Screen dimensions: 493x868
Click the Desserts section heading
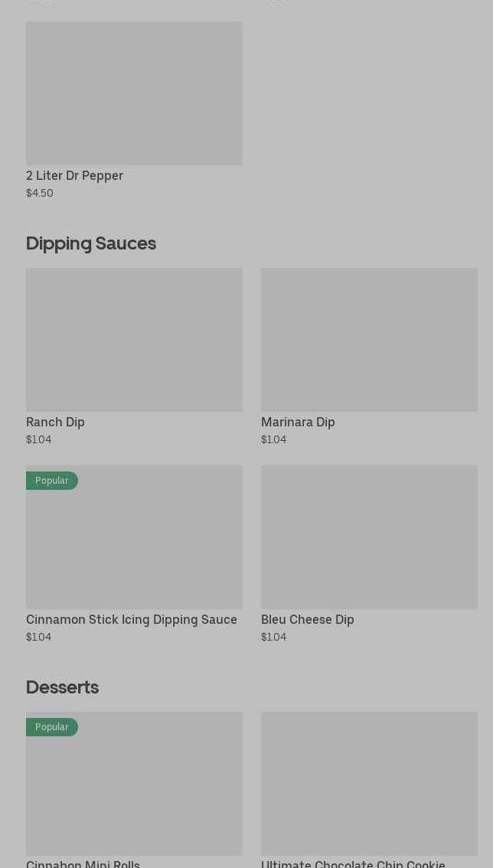click(62, 687)
